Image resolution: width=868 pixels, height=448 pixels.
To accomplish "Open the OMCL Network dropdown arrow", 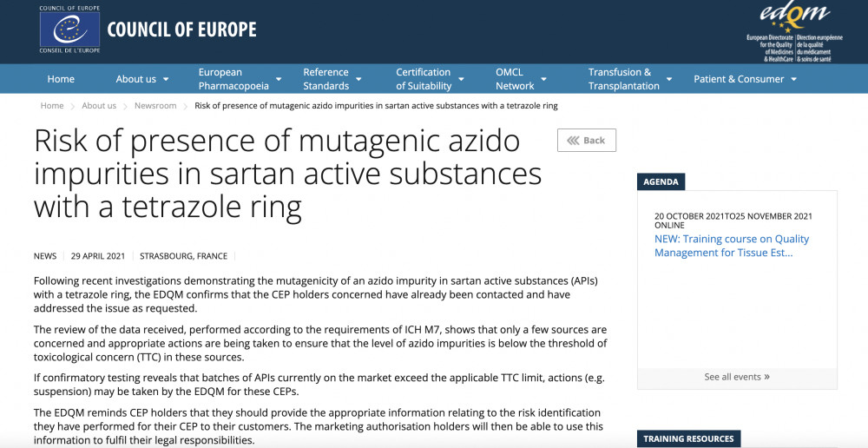I will coord(543,79).
